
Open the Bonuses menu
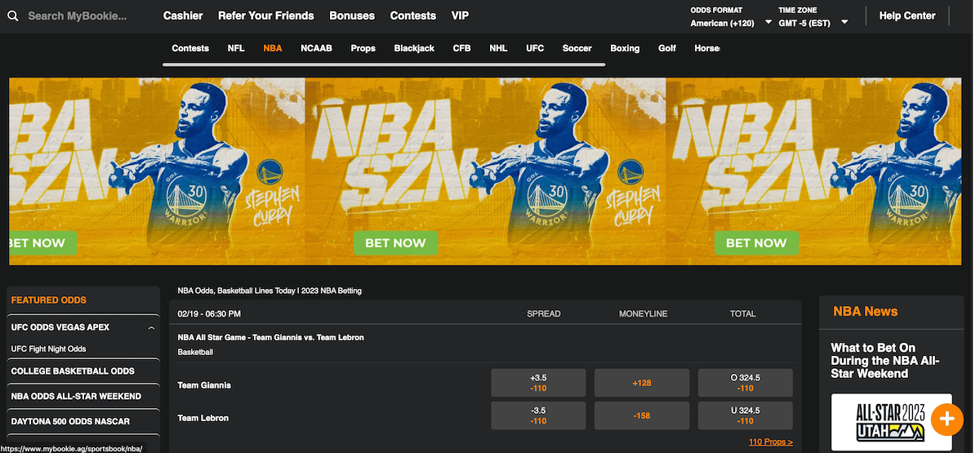tap(352, 16)
